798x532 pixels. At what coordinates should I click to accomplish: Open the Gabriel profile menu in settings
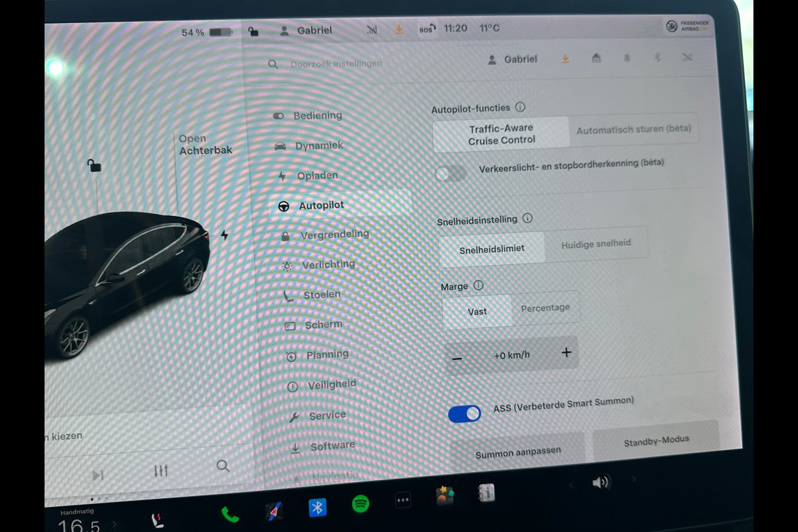click(x=513, y=59)
